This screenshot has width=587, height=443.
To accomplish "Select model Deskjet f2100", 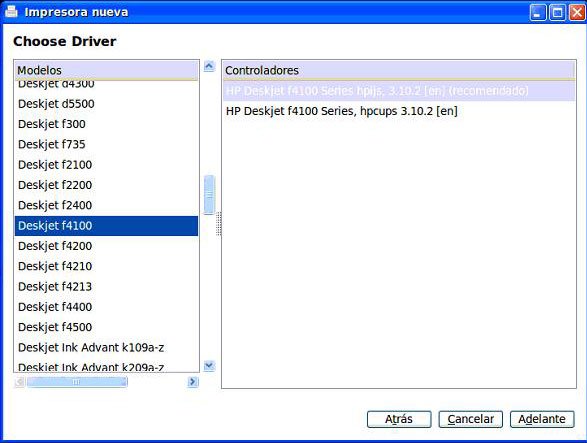I will click(x=106, y=165).
